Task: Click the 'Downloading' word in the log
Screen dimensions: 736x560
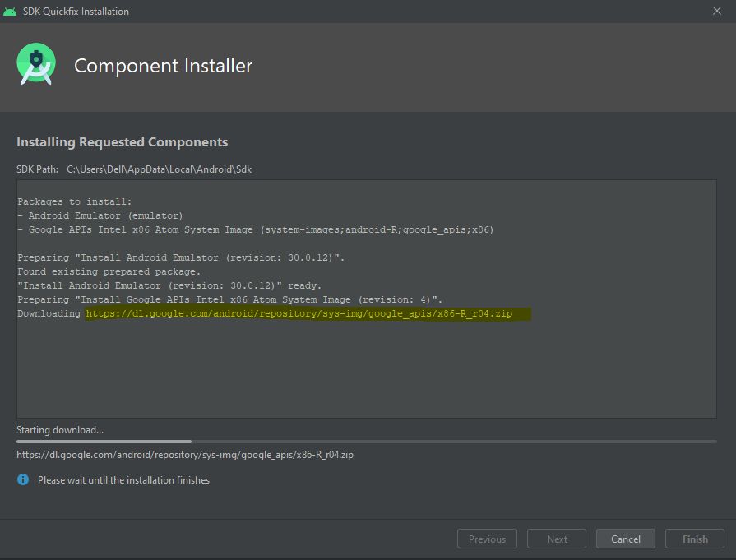Action: click(49, 313)
